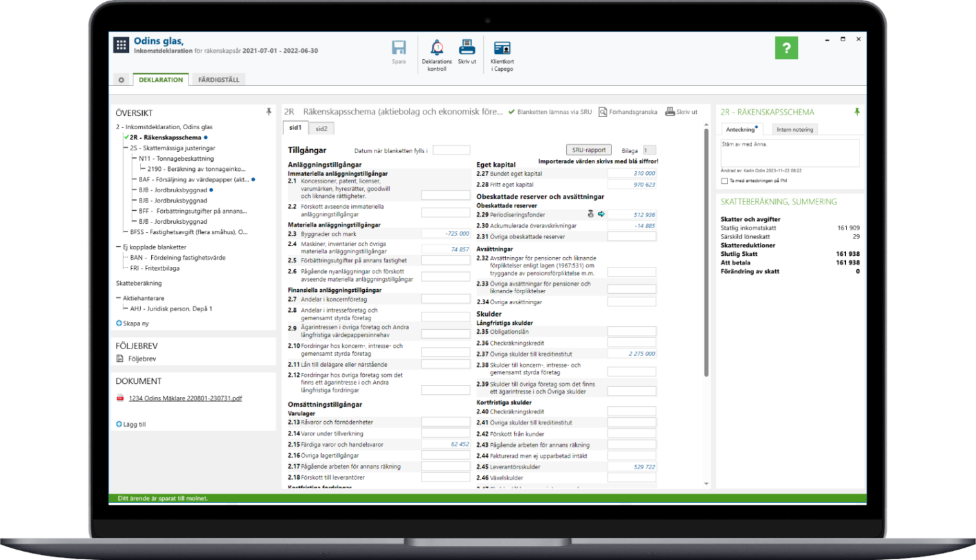Collapse the Aktiehanterare tree group
Viewport: 976px width, 560px height.
pos(118,298)
